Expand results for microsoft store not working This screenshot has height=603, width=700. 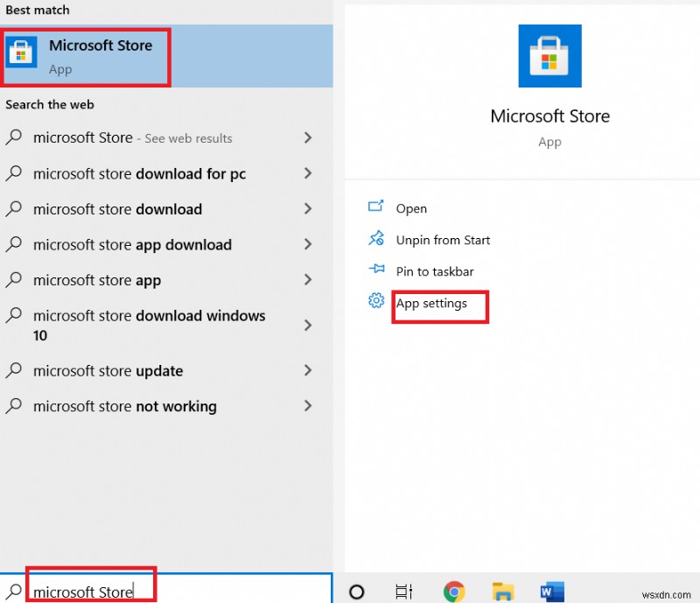point(308,406)
